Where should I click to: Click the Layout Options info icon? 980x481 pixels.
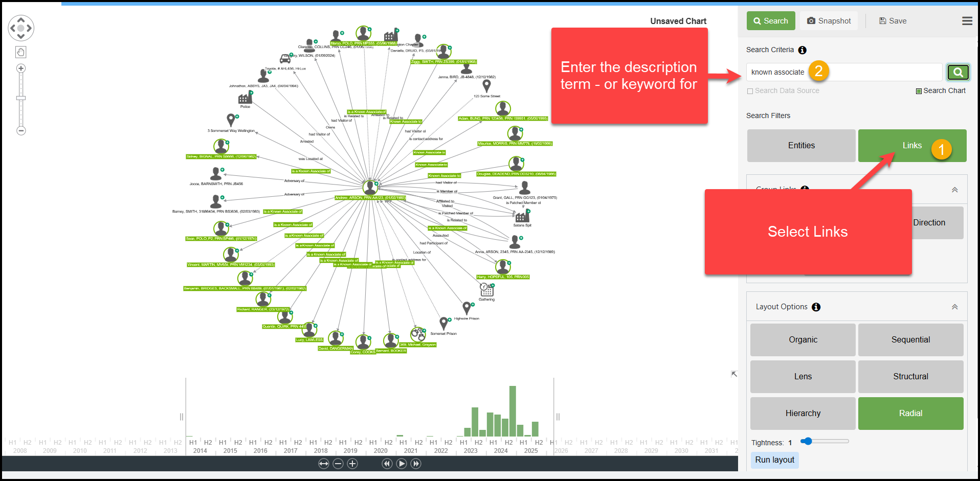tap(816, 307)
